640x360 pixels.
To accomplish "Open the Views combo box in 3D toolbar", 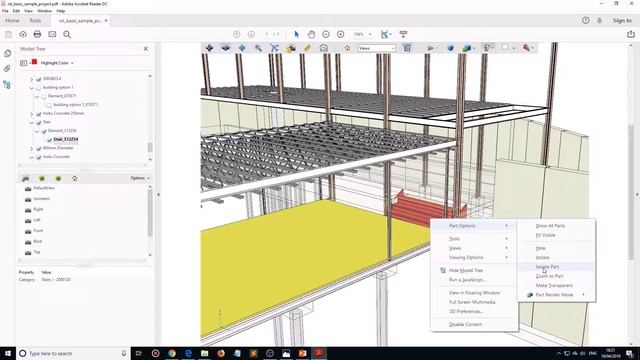I will [376, 48].
